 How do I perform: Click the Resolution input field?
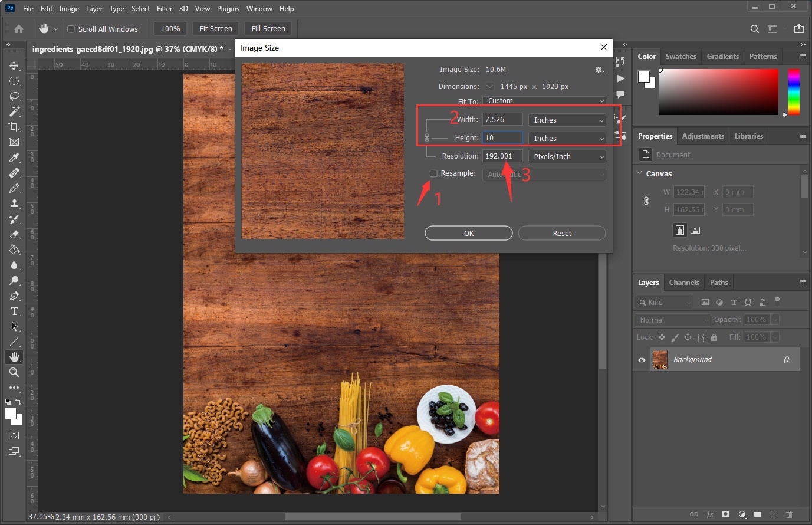(x=502, y=156)
